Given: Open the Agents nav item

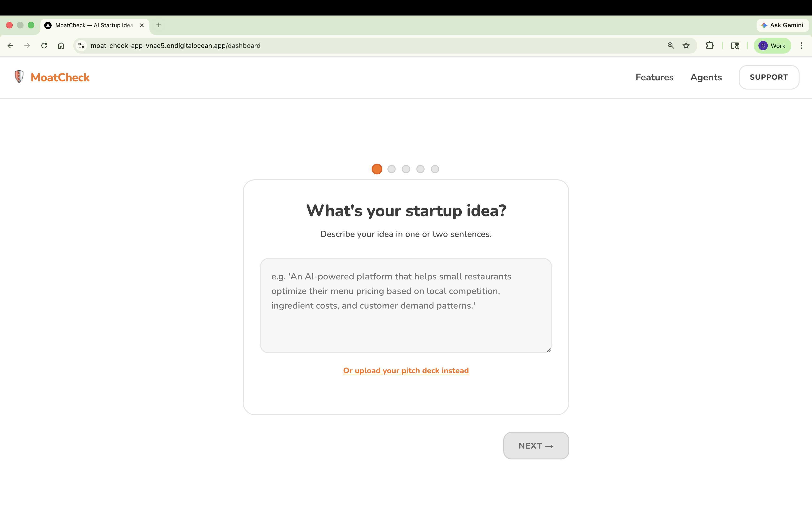Looking at the screenshot, I should tap(706, 77).
